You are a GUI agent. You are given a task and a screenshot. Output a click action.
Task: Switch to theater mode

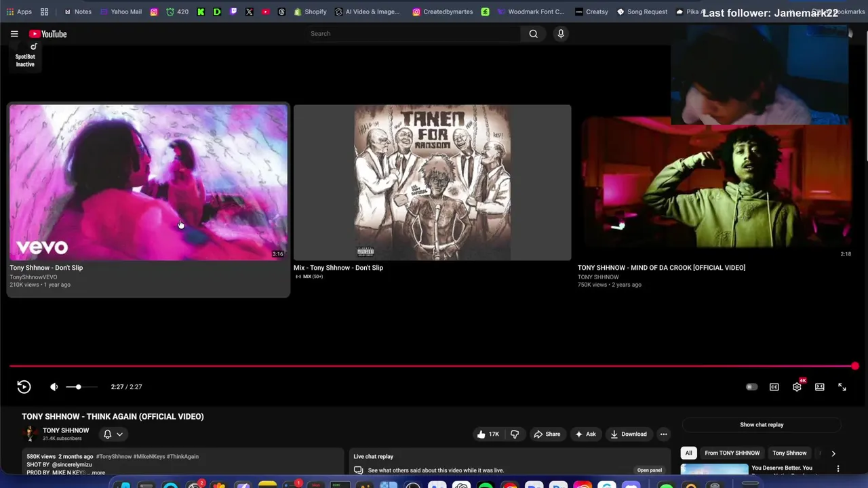[820, 387]
